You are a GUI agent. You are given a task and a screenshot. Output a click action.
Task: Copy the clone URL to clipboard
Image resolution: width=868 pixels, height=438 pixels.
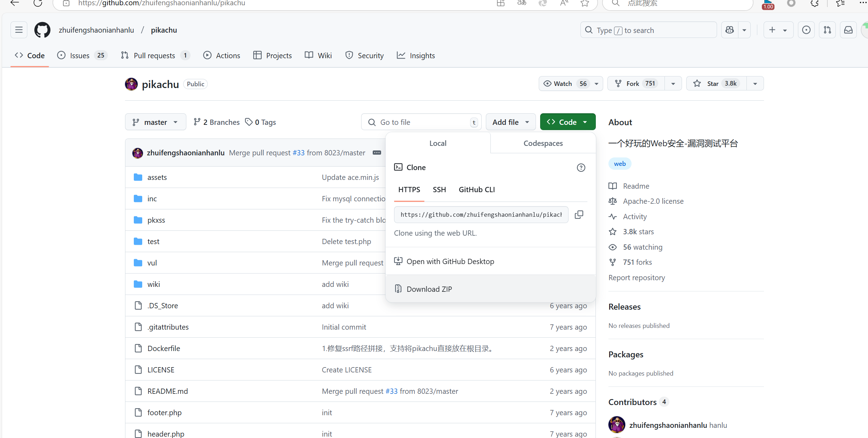coord(579,215)
